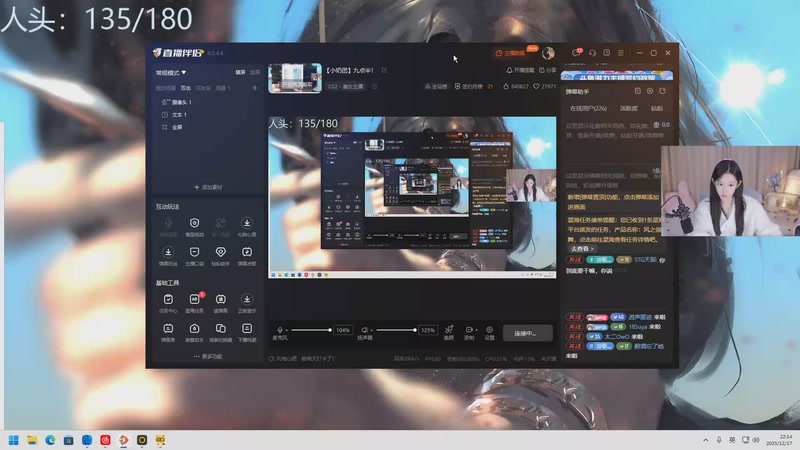
Task: Select the 场景 1 scene tab
Action: click(x=222, y=88)
